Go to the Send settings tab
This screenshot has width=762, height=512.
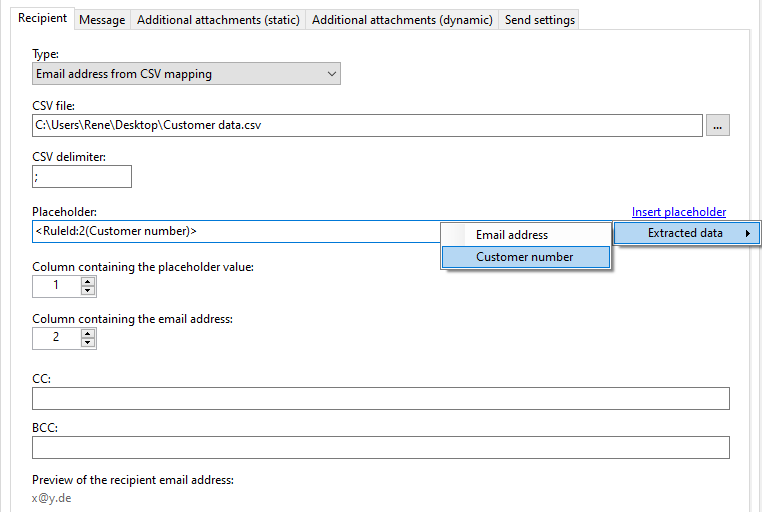539,20
